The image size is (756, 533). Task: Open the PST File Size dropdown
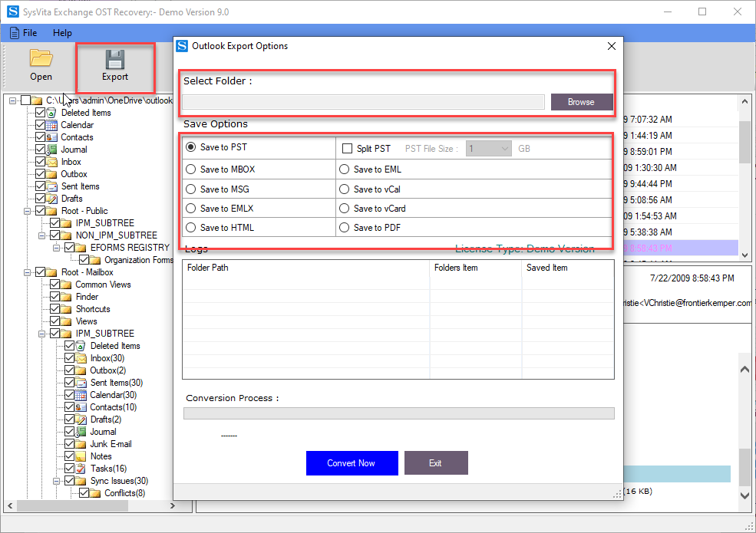(488, 149)
